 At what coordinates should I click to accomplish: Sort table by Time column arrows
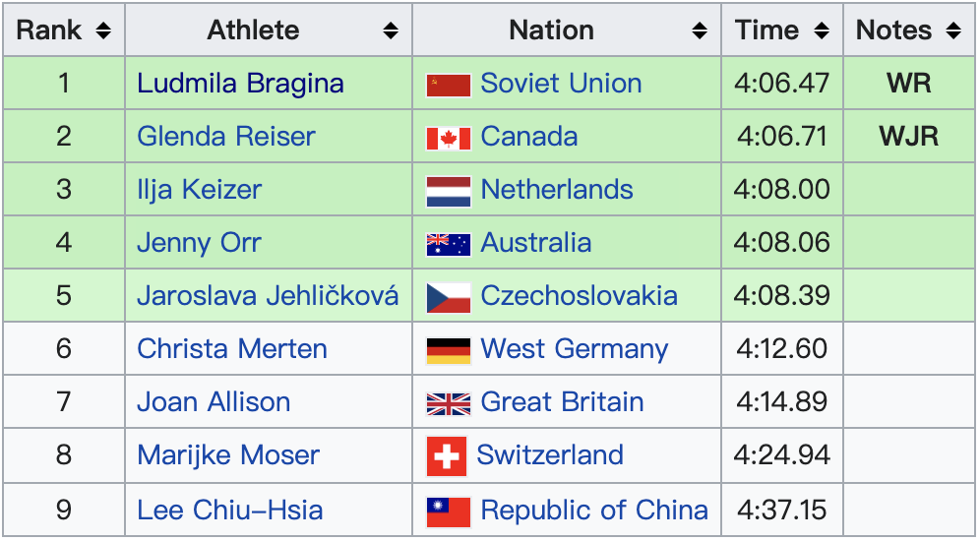[x=822, y=30]
